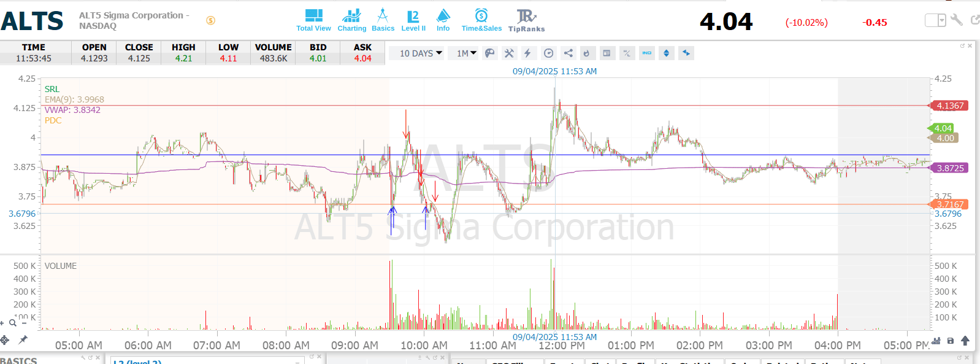Click the BID value 4.01

(x=318, y=58)
